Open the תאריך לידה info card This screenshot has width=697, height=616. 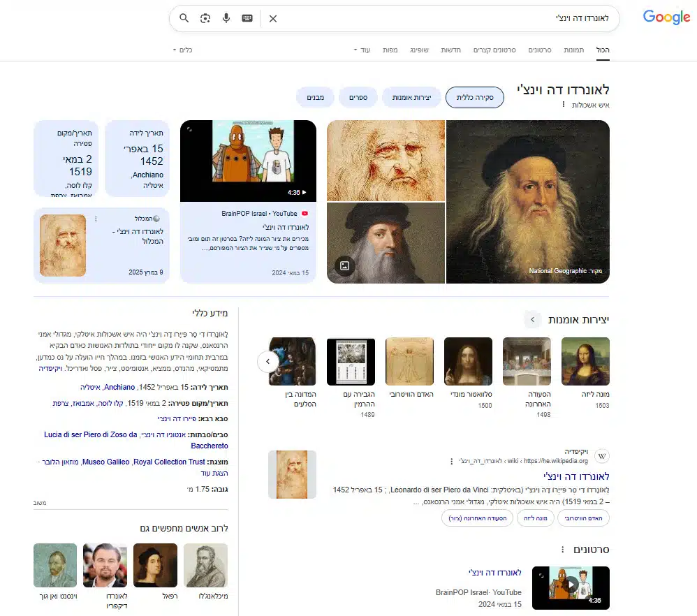(x=137, y=159)
